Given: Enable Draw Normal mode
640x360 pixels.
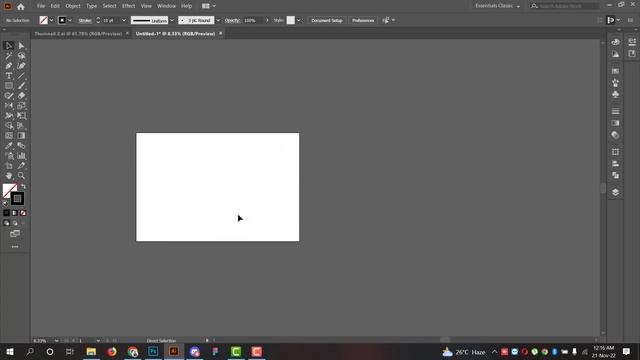Looking at the screenshot, I should point(6,223).
